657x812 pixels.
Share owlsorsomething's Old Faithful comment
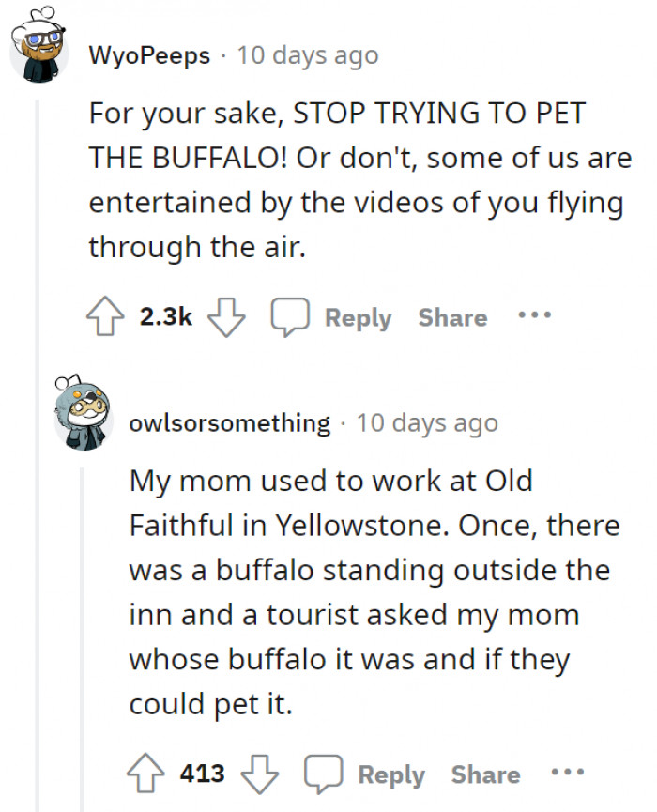tap(486, 774)
